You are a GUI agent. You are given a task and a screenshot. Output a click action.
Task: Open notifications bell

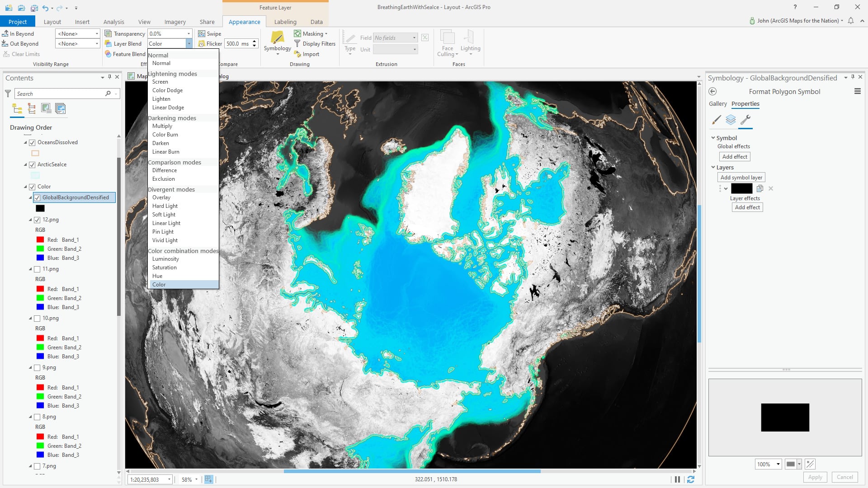point(851,21)
